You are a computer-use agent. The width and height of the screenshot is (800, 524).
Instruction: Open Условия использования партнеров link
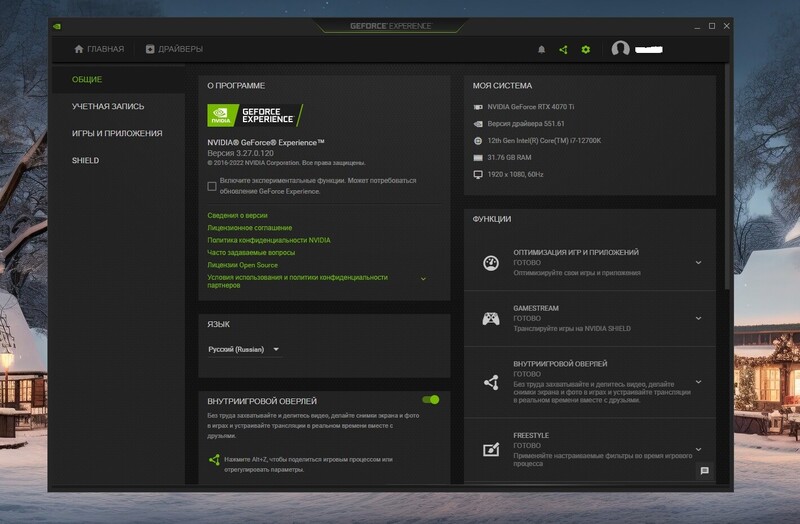(x=297, y=281)
